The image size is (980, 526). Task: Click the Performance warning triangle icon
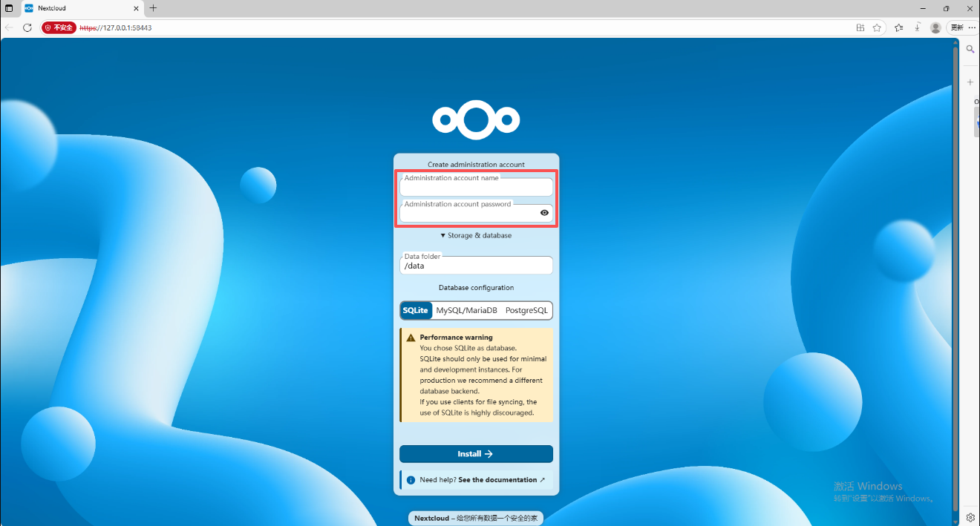coord(411,338)
